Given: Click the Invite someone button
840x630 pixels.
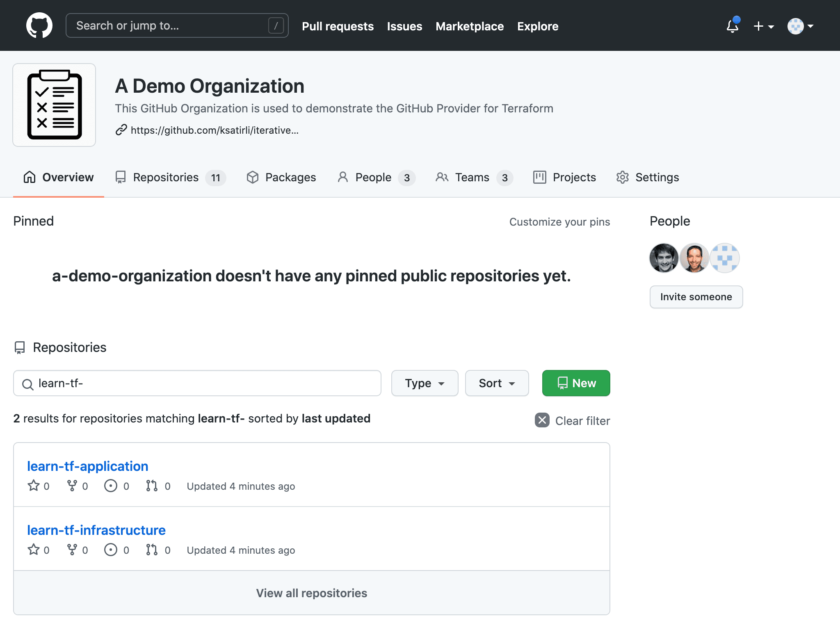Looking at the screenshot, I should click(696, 296).
